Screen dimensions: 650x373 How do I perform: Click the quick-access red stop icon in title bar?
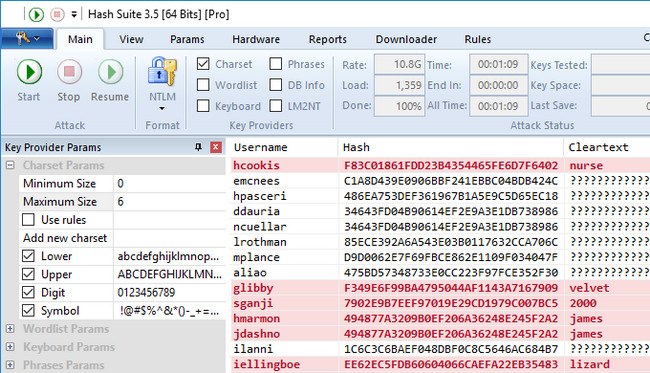pyautogui.click(x=57, y=15)
